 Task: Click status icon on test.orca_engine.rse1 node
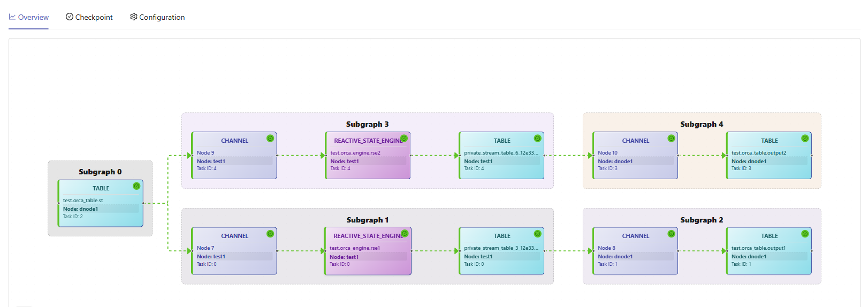point(405,234)
